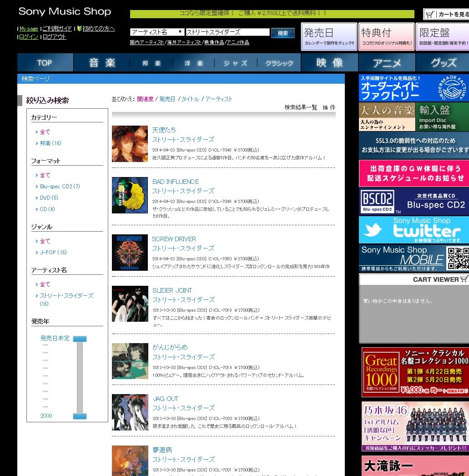Filter format by CD (4)
The width and height of the screenshot is (469, 476).
pos(47,209)
